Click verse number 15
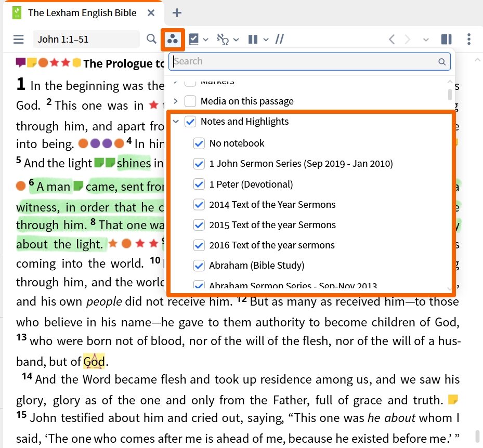This screenshot has height=448, width=483. click(x=21, y=415)
